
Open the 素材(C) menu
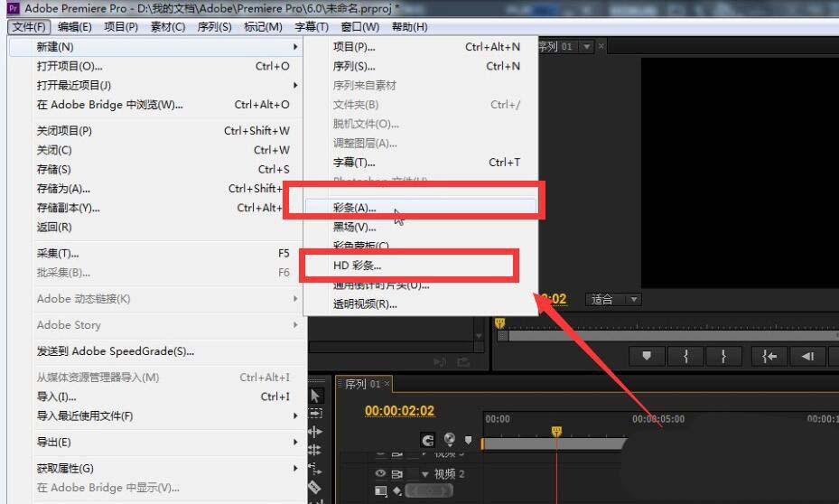pyautogui.click(x=167, y=27)
